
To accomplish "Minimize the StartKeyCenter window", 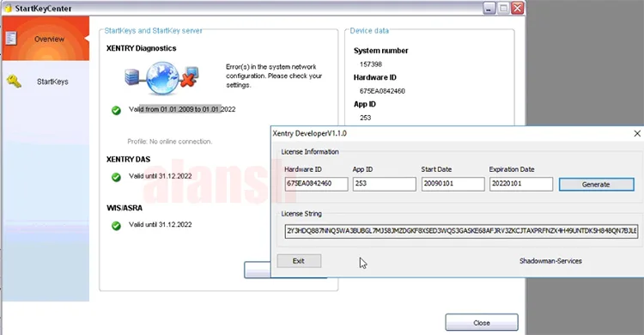I will pyautogui.click(x=489, y=9).
